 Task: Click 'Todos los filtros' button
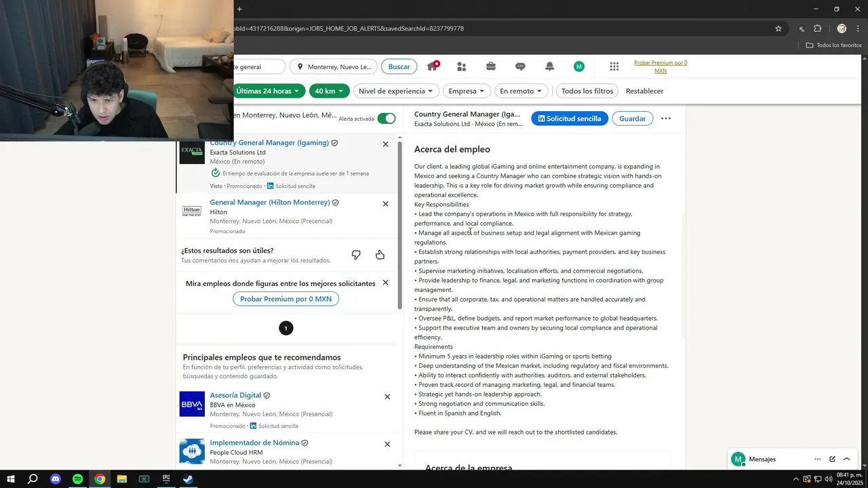point(587,91)
